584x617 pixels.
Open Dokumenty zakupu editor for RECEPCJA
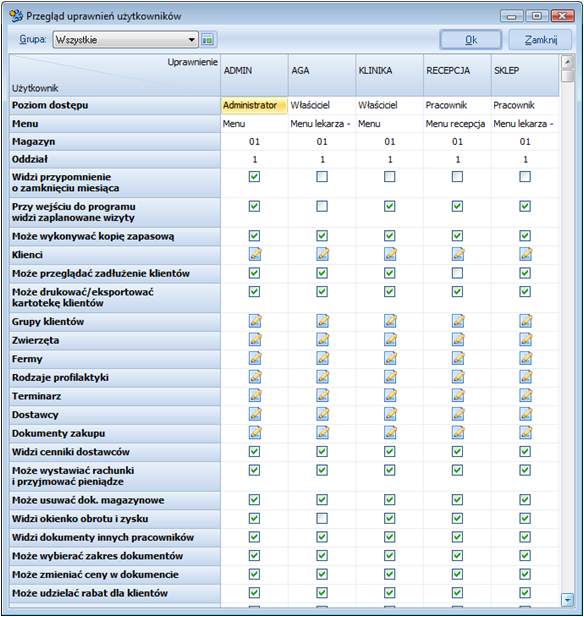(x=458, y=433)
